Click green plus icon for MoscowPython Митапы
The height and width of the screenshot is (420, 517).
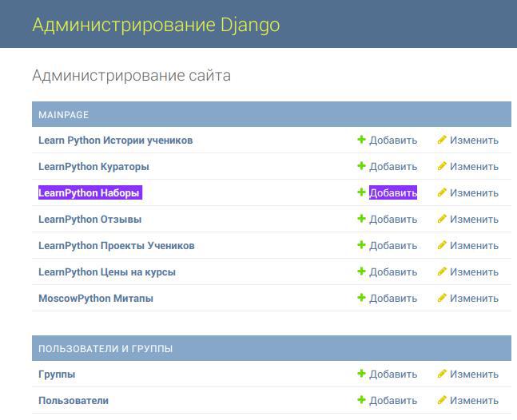pyautogui.click(x=361, y=298)
